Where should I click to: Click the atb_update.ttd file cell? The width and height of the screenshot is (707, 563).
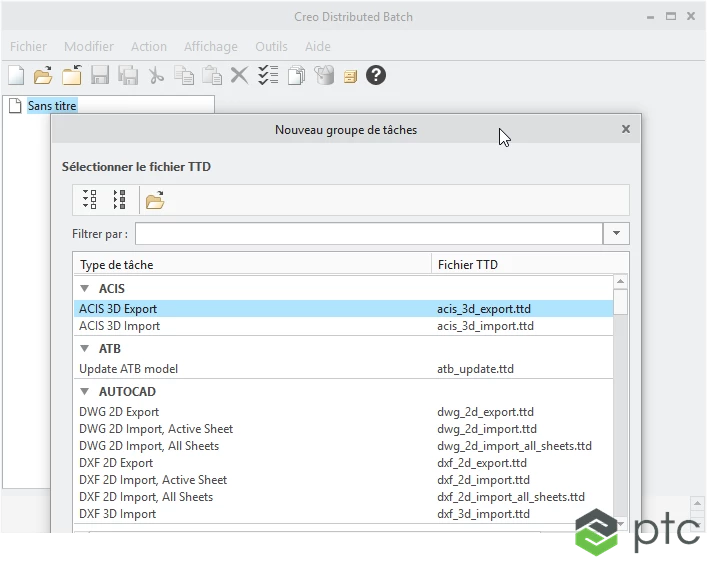[x=475, y=369]
